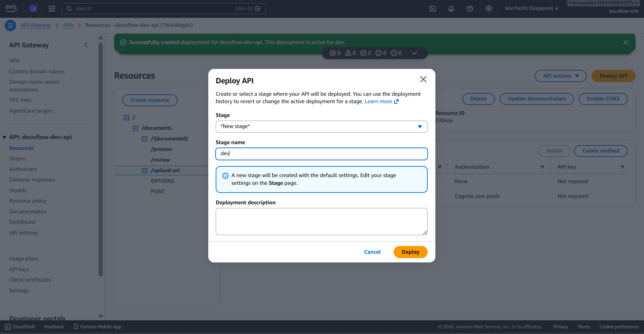Click the AWS logo home icon

pos(11,8)
